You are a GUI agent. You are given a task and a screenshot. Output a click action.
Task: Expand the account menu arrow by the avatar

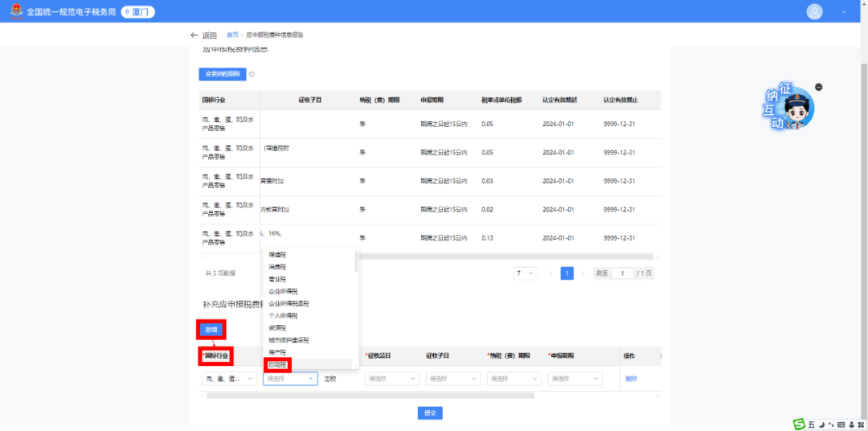(844, 12)
